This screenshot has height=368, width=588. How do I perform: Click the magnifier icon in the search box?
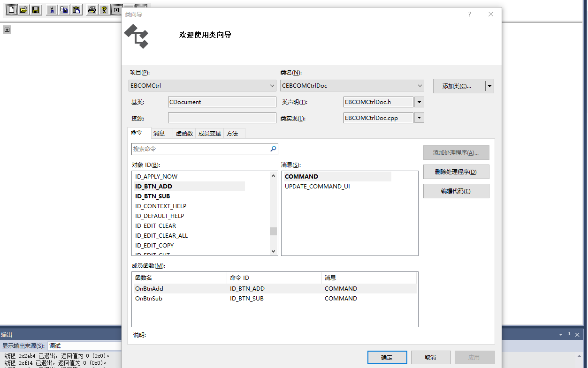tap(273, 149)
